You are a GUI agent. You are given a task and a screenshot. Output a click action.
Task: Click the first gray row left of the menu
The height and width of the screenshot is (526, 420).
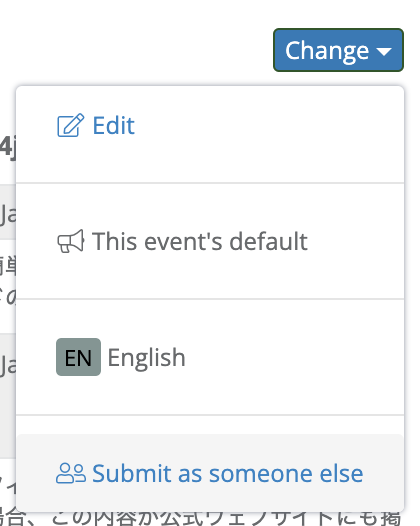click(x=8, y=211)
